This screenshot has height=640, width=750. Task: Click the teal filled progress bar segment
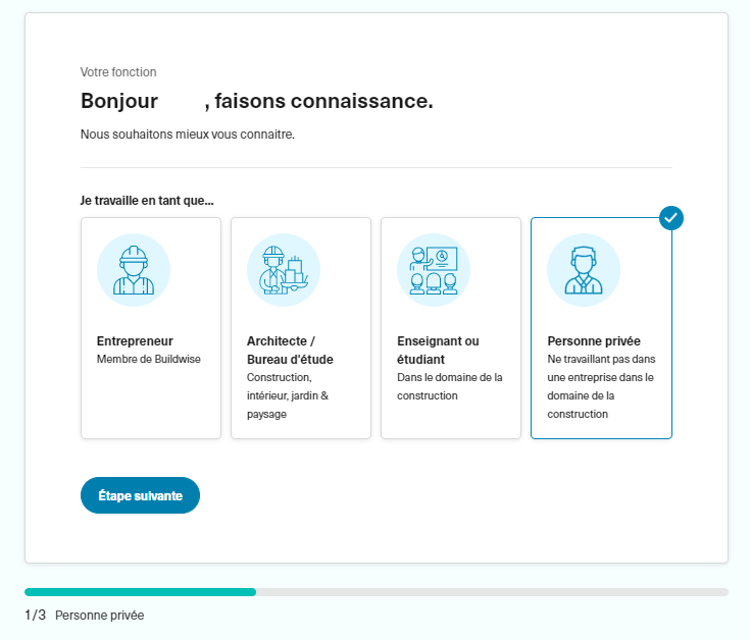tap(140, 592)
